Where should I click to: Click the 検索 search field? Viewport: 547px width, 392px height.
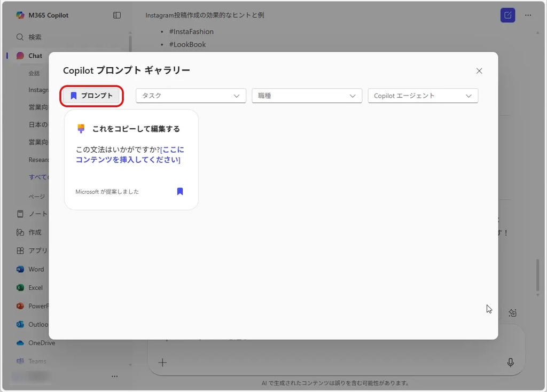point(35,37)
